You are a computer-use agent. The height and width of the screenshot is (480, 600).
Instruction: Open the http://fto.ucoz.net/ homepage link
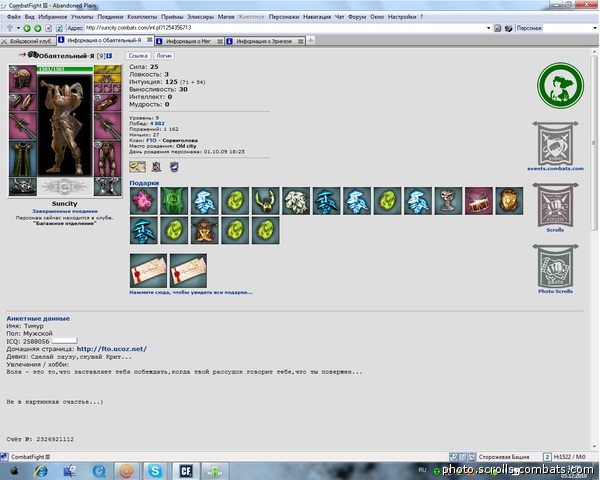point(112,349)
